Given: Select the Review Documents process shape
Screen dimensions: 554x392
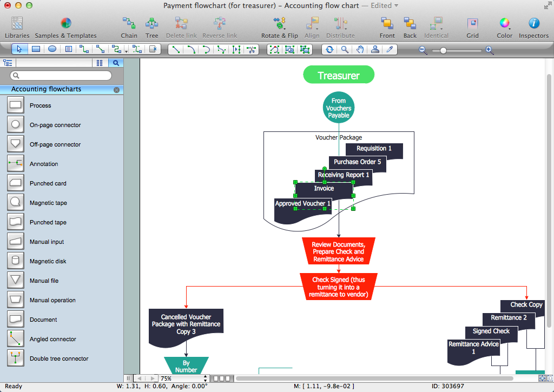Looking at the screenshot, I should [339, 251].
